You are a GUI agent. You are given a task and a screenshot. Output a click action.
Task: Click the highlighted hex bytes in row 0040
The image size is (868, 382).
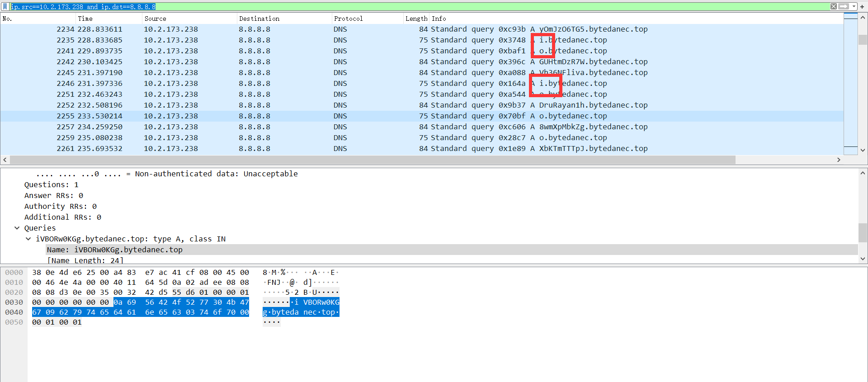pos(141,312)
